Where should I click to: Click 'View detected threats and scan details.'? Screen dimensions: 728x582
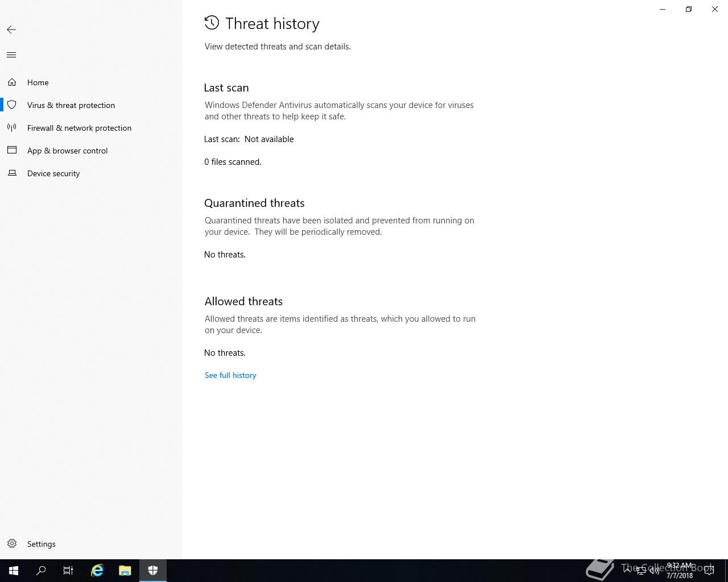coord(278,47)
